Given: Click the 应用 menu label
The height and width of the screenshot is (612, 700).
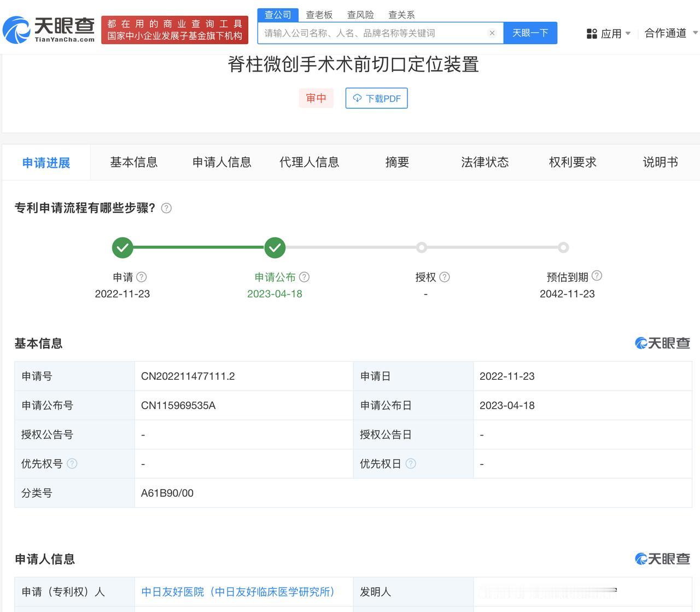Looking at the screenshot, I should point(611,34).
